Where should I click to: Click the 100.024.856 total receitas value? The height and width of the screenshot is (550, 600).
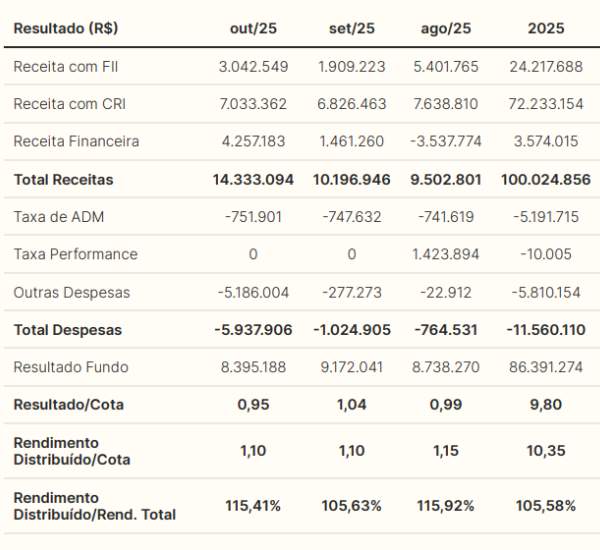(x=545, y=180)
